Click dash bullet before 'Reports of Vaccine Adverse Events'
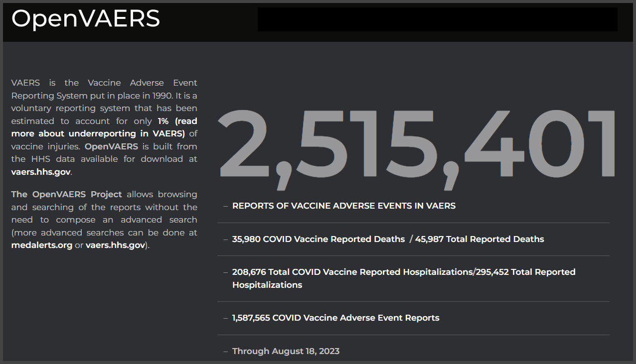The width and height of the screenshot is (636, 364). point(226,206)
